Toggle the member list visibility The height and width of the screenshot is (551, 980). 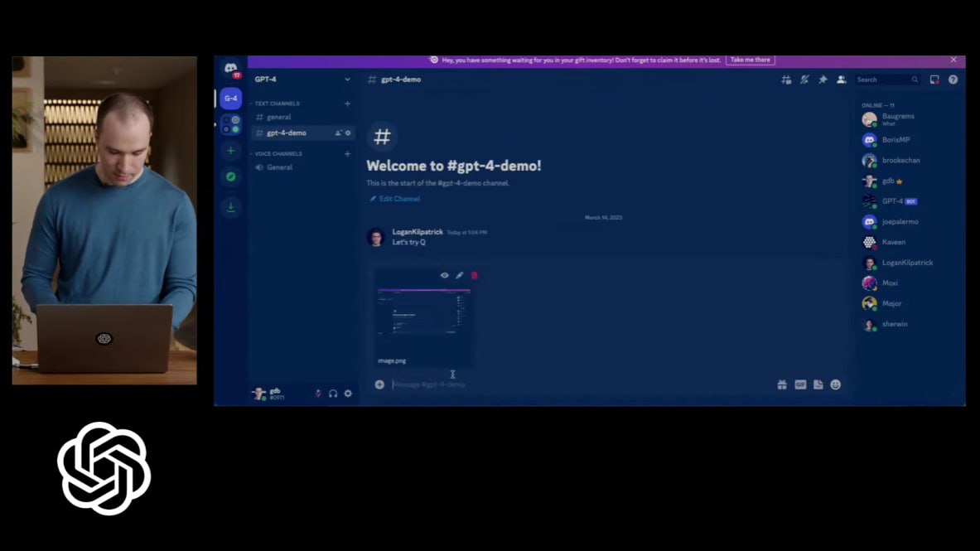point(841,80)
